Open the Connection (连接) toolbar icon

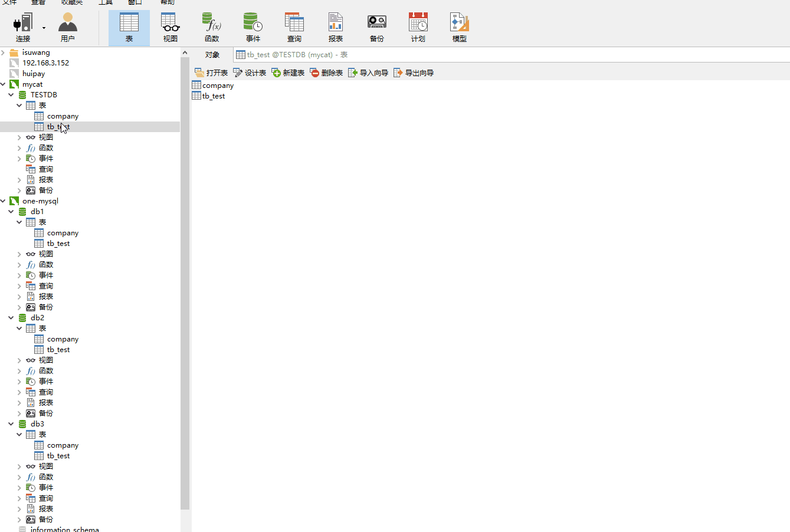(x=23, y=28)
